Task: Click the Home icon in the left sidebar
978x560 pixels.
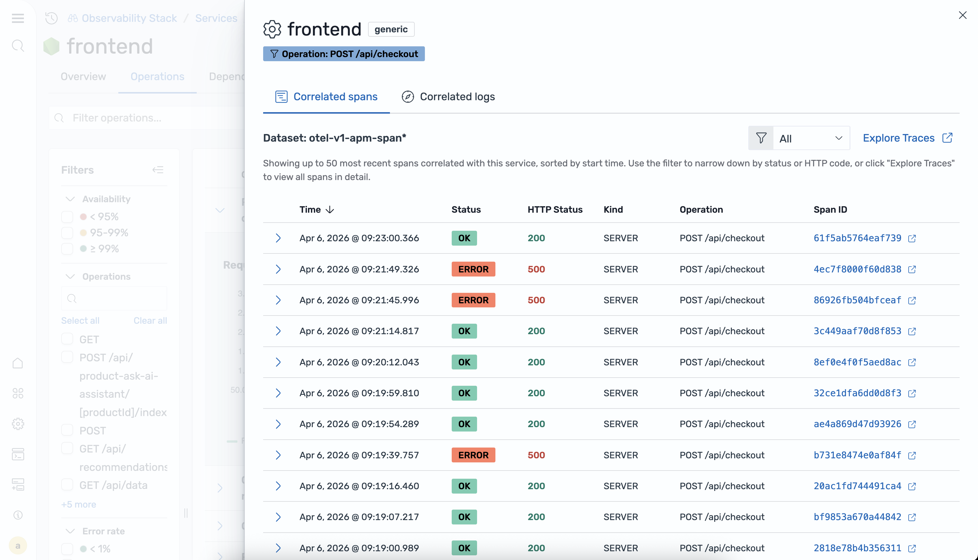Action: pos(18,363)
